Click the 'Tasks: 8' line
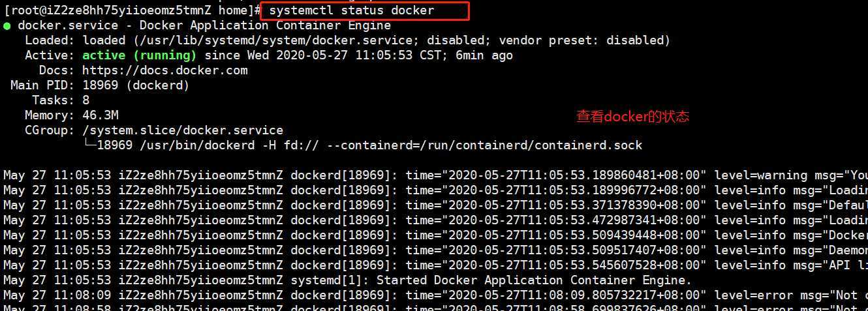 61,100
